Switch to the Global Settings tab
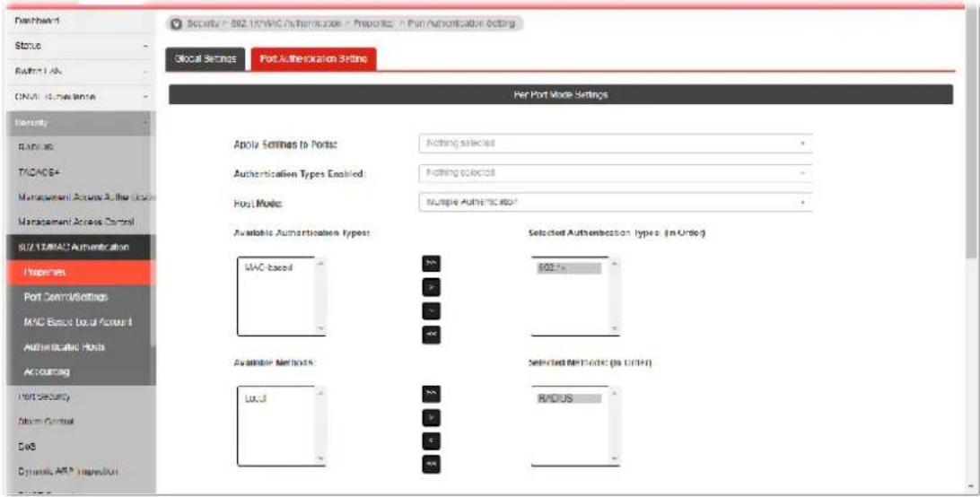Image resolution: width=980 pixels, height=497 pixels. pyautogui.click(x=205, y=59)
